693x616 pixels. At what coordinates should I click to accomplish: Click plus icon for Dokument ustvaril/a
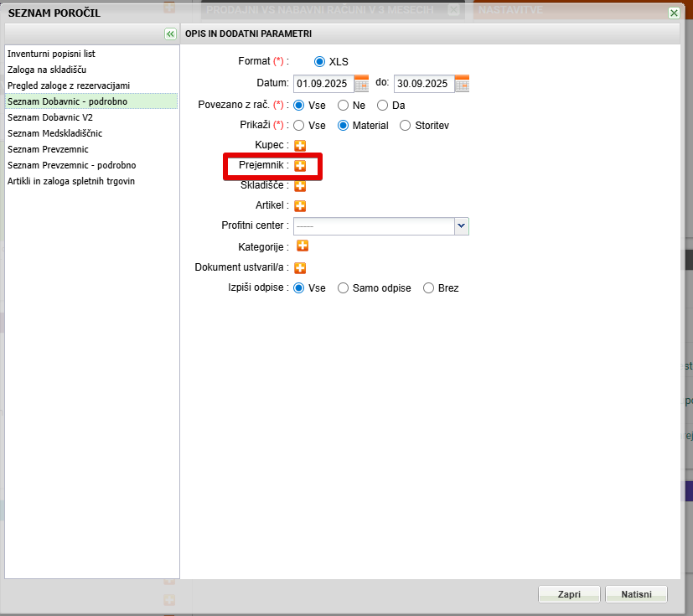pyautogui.click(x=300, y=268)
